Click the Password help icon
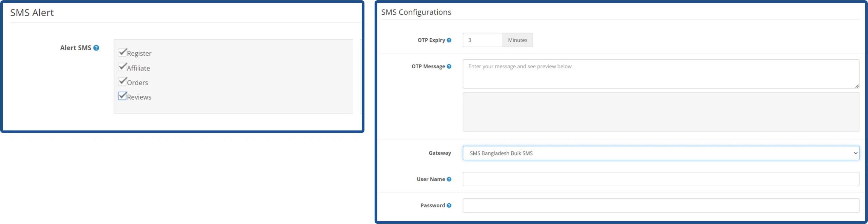The width and height of the screenshot is (868, 224). point(449,205)
